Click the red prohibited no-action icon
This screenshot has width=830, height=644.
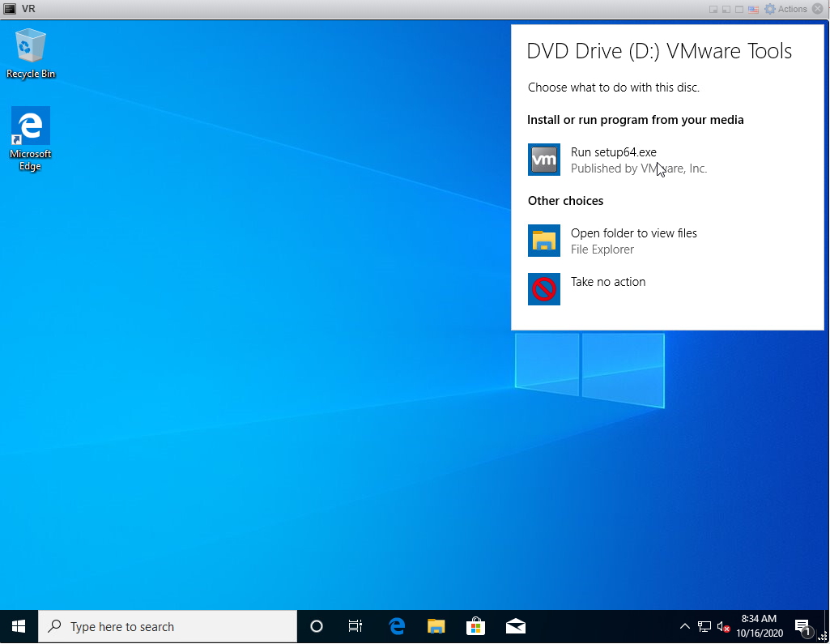pos(543,289)
